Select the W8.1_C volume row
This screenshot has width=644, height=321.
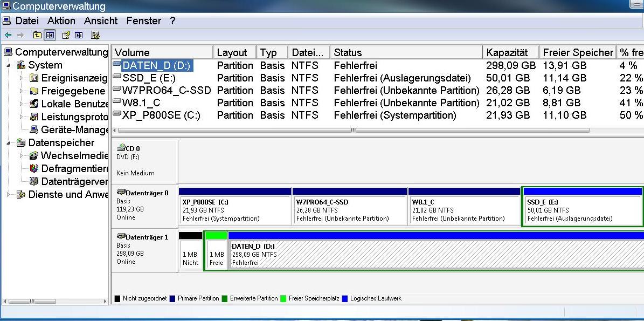pos(378,103)
